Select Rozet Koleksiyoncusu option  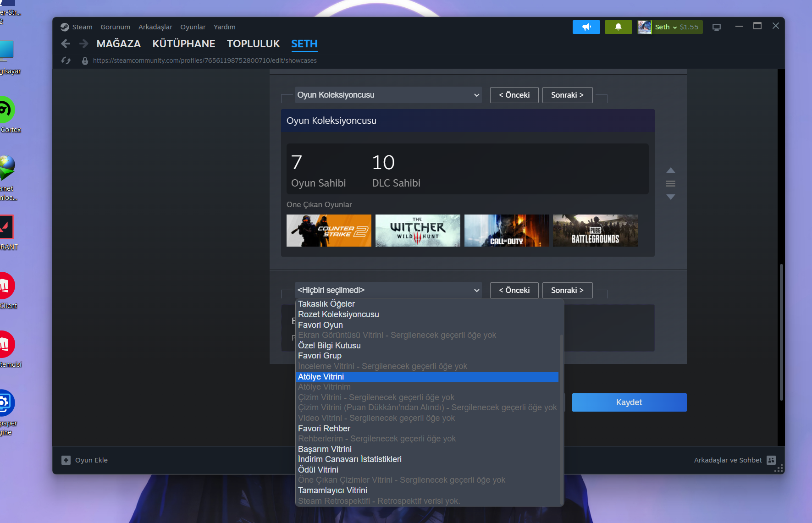(x=427, y=314)
